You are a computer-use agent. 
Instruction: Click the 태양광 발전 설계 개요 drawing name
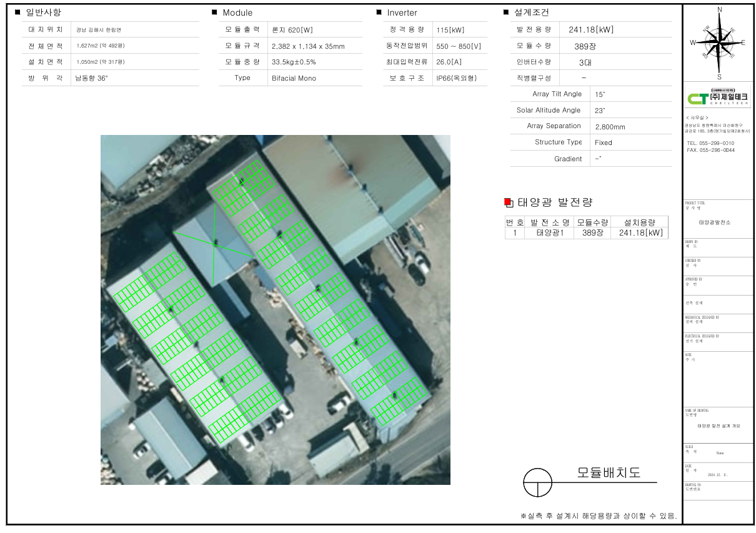718,426
